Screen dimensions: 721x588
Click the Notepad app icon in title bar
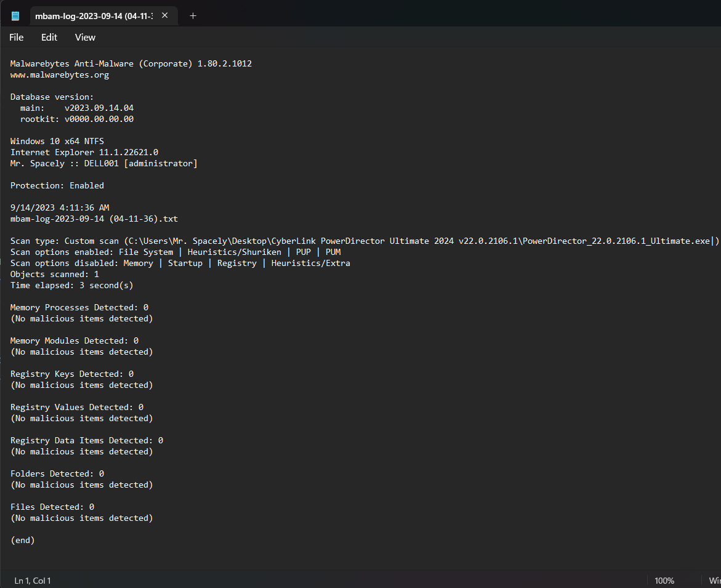point(15,16)
